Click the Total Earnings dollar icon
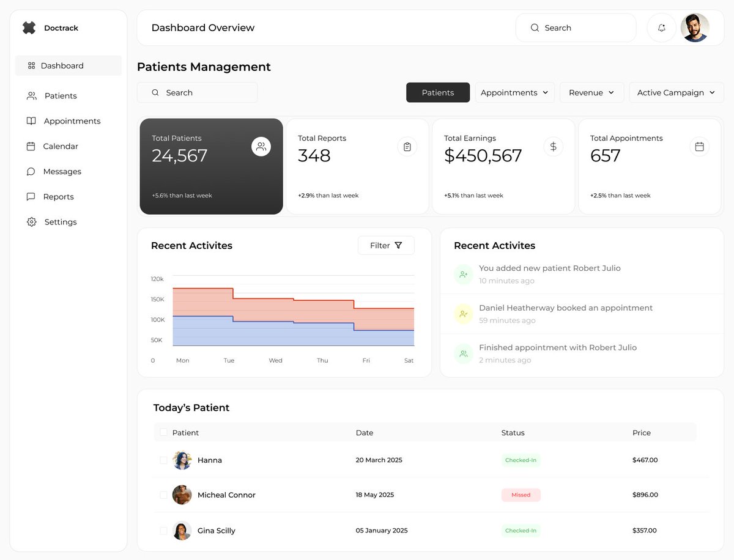This screenshot has width=734, height=560. pos(554,147)
